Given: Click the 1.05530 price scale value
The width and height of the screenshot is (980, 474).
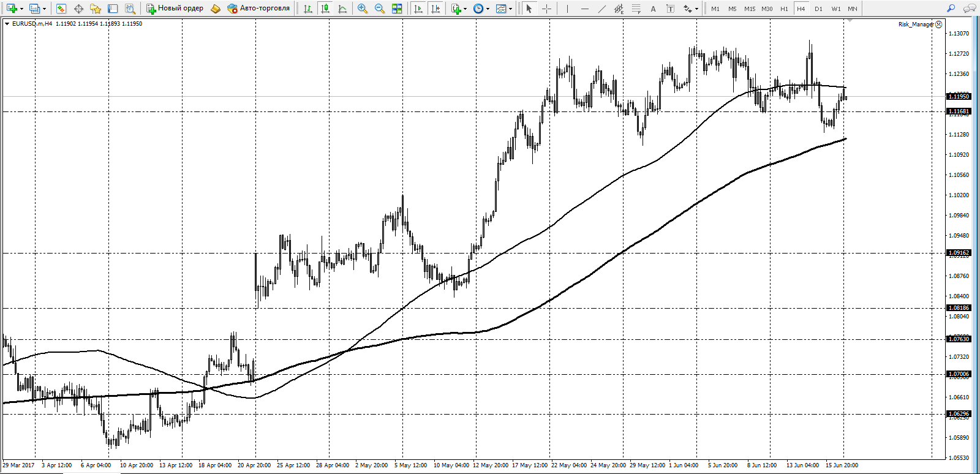Looking at the screenshot, I should pos(959,458).
